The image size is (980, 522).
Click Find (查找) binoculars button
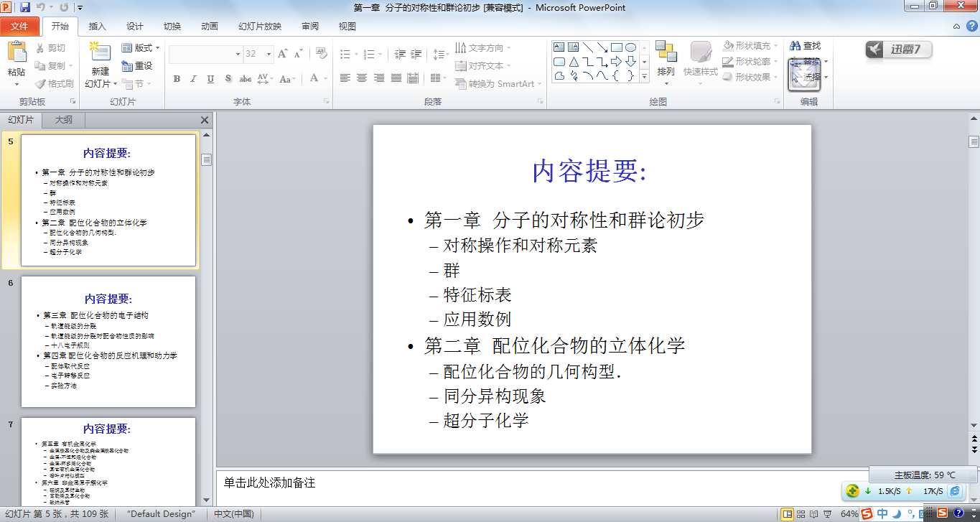(805, 46)
